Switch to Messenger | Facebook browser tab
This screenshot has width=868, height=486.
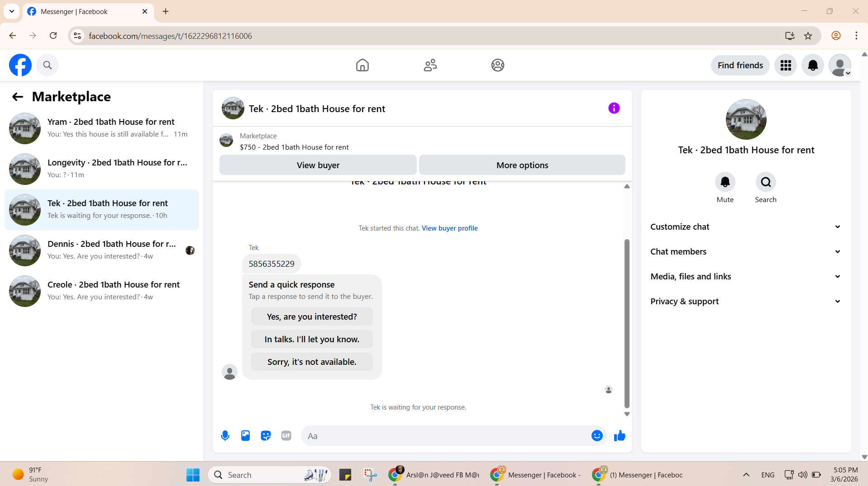(88, 12)
